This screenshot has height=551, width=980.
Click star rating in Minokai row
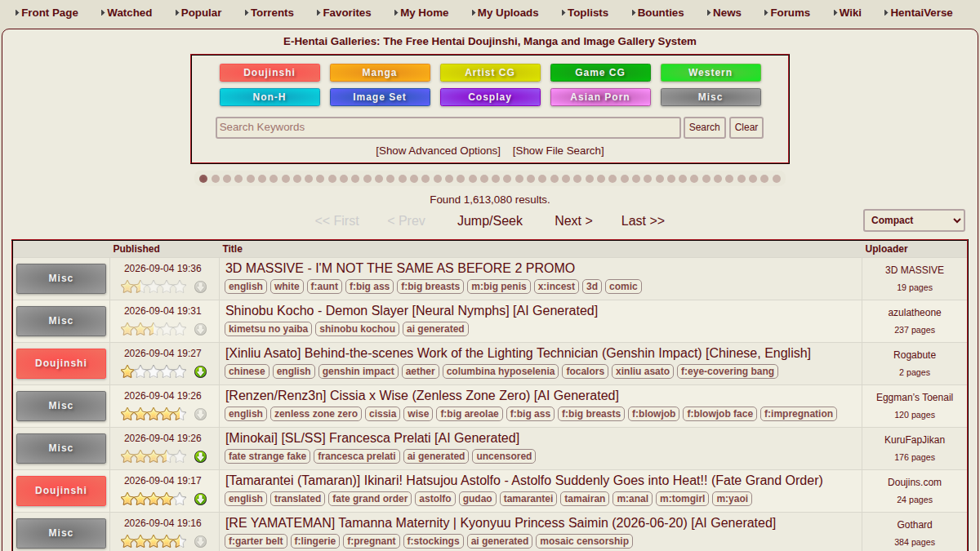(154, 456)
